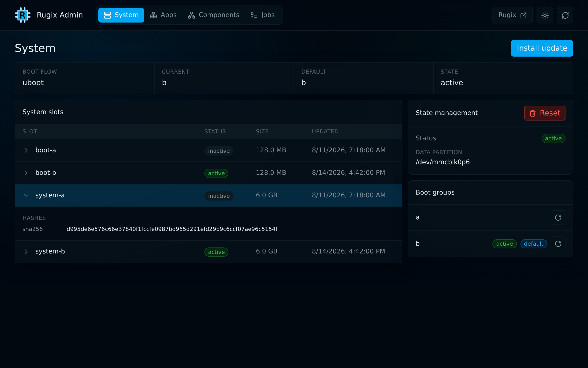The height and width of the screenshot is (368, 588).
Task: Click the active badge on boot-b
Action: 216,173
